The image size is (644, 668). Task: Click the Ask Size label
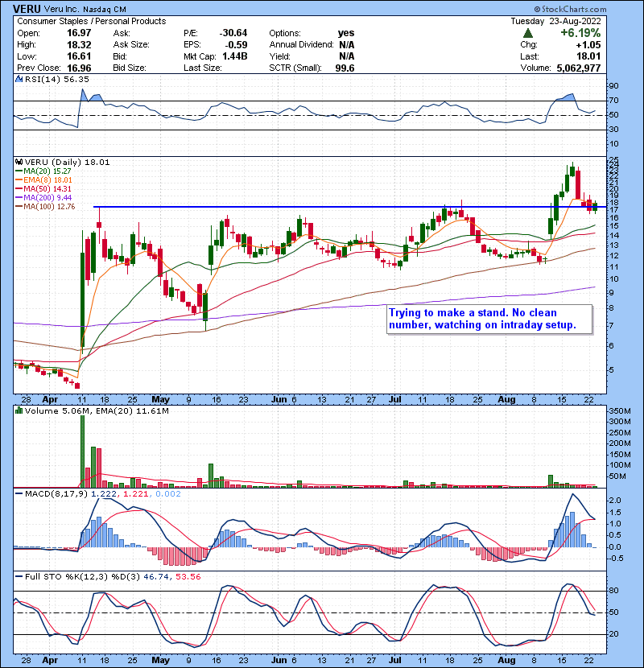tap(131, 45)
